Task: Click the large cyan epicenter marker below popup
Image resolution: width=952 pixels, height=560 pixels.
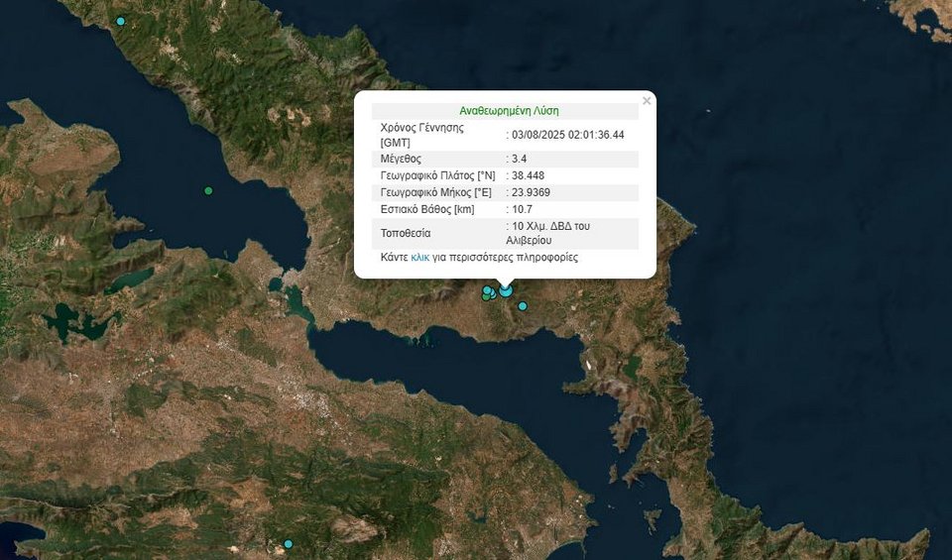Action: tap(507, 290)
